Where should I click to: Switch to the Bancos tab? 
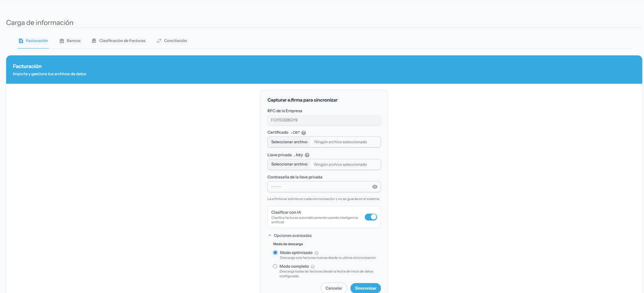point(70,41)
